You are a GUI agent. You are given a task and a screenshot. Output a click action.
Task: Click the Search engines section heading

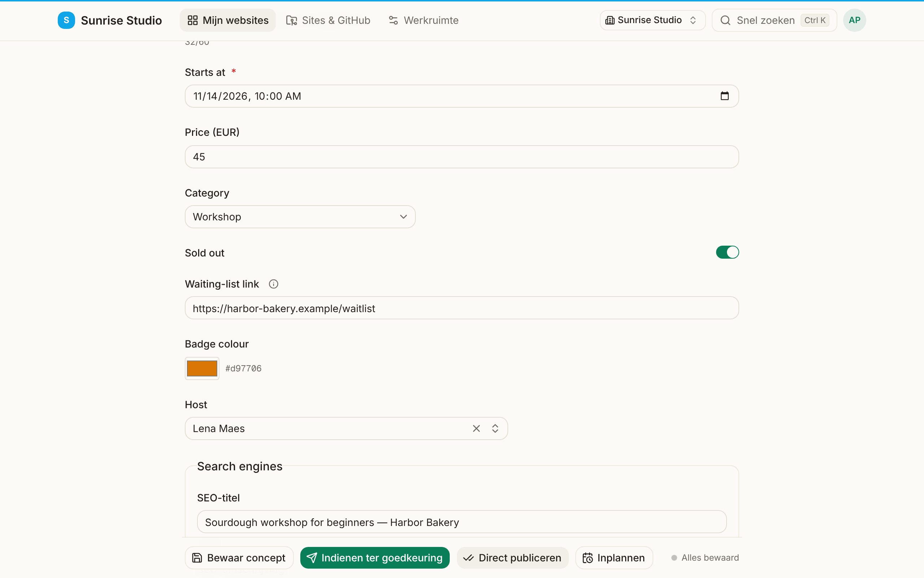240,466
